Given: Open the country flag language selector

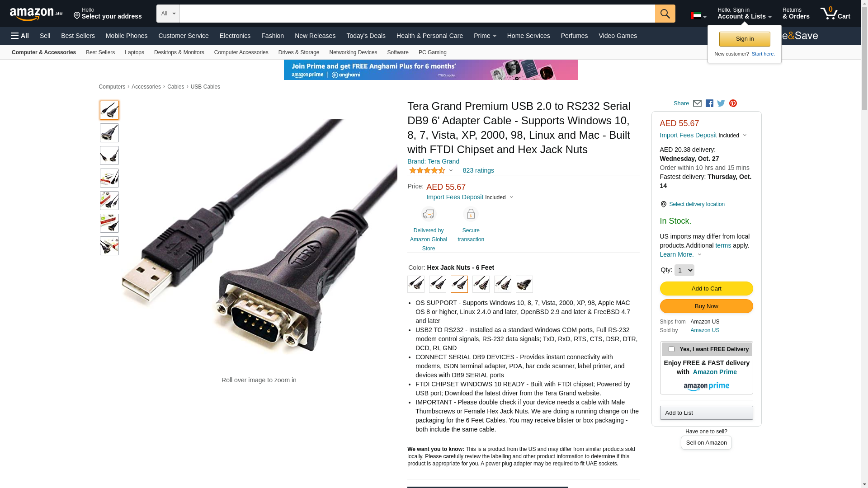Looking at the screenshot, I should click(698, 16).
